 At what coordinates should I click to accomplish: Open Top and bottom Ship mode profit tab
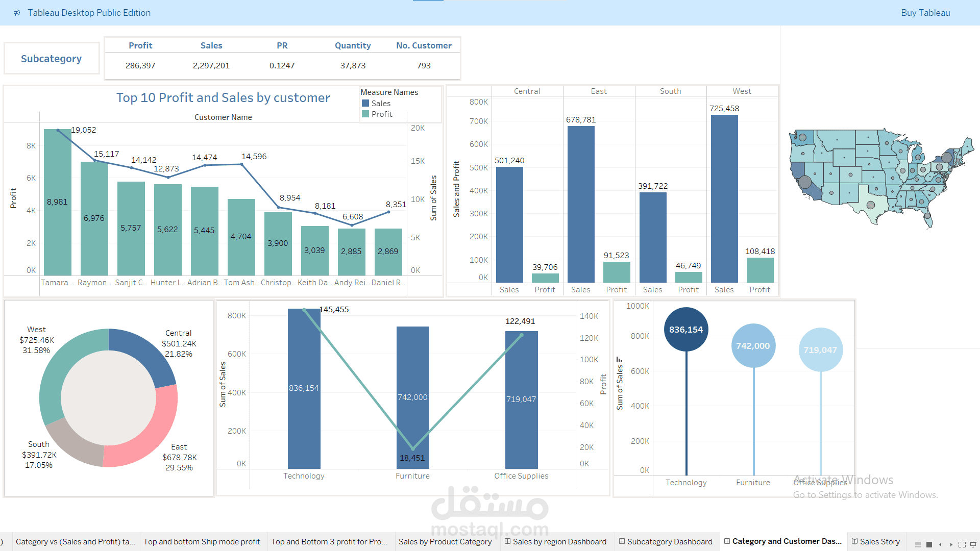(x=202, y=541)
